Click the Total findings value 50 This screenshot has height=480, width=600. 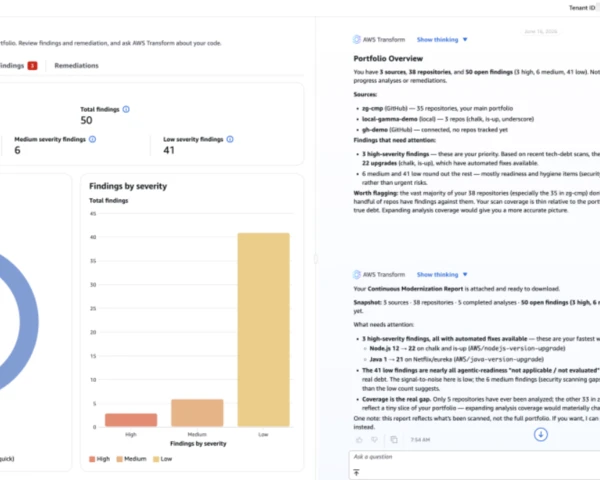[x=86, y=121]
